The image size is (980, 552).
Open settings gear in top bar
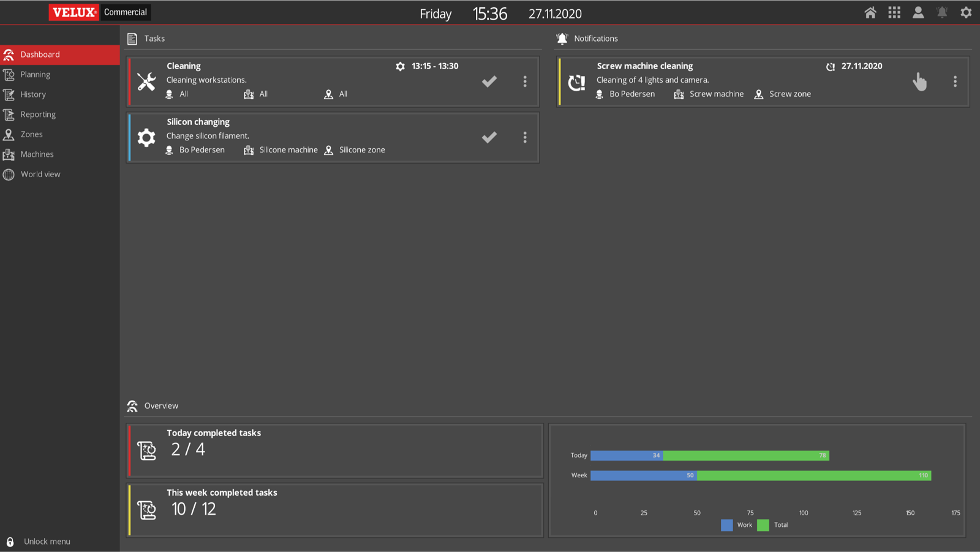coord(966,13)
